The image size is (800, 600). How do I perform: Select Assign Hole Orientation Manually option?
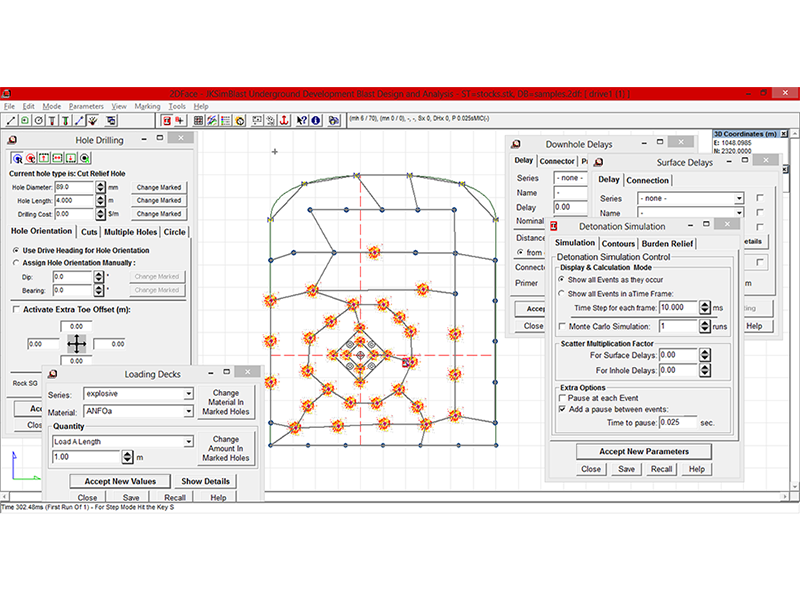[x=15, y=263]
